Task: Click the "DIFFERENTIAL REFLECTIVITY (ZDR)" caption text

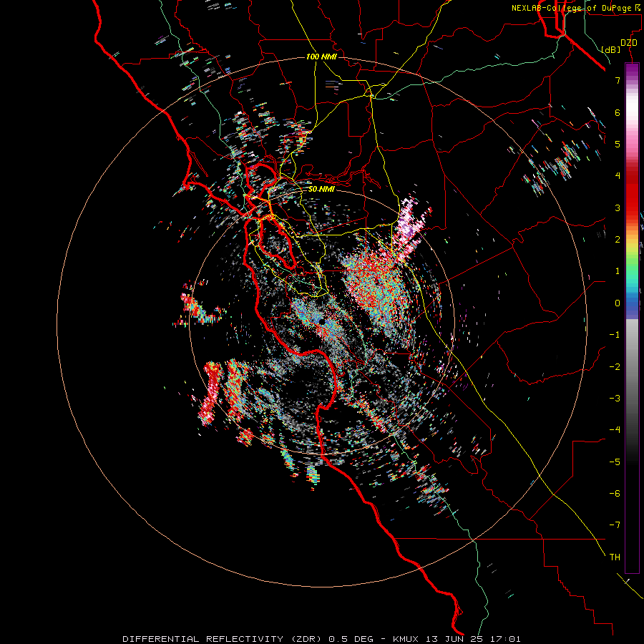Action: (222, 639)
